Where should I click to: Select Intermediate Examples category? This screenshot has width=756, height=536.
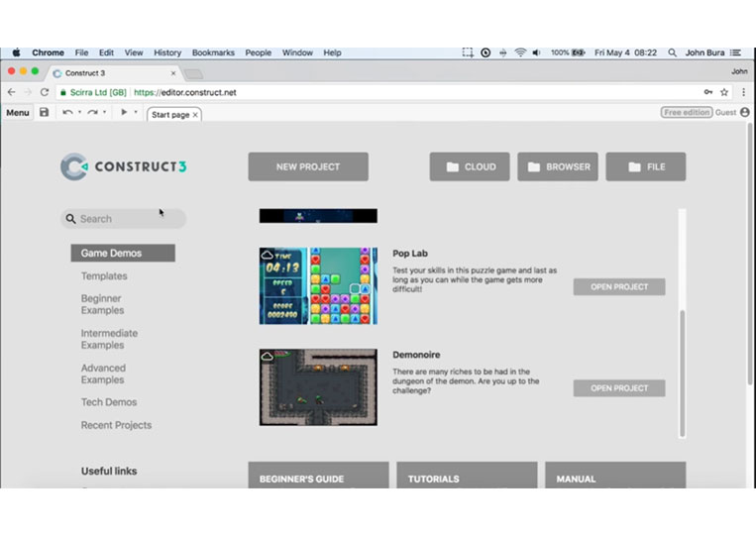tap(109, 339)
